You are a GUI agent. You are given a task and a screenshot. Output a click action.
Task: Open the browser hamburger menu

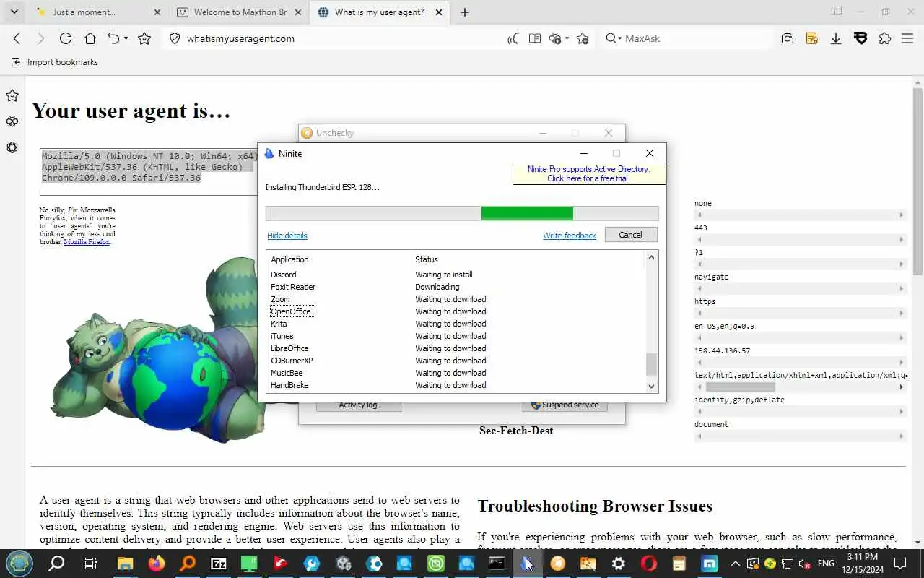click(907, 38)
